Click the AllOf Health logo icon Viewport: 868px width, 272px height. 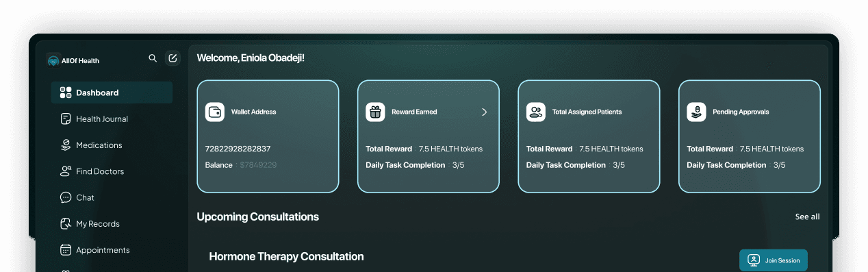[53, 60]
